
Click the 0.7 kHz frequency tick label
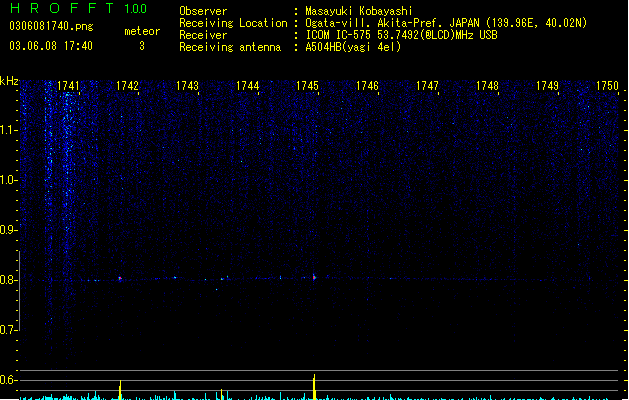coord(8,330)
